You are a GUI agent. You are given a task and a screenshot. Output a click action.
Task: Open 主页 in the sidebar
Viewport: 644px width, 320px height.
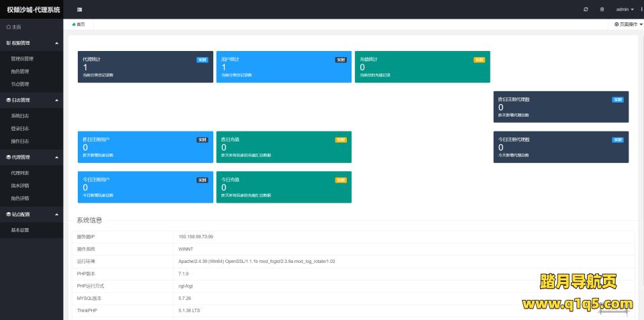click(13, 27)
